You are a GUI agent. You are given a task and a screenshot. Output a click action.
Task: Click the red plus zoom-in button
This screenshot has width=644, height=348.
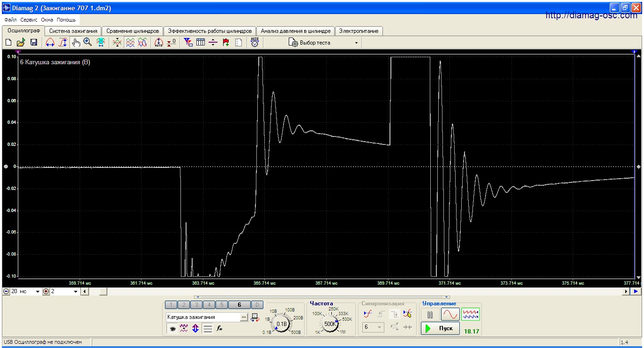[46, 291]
